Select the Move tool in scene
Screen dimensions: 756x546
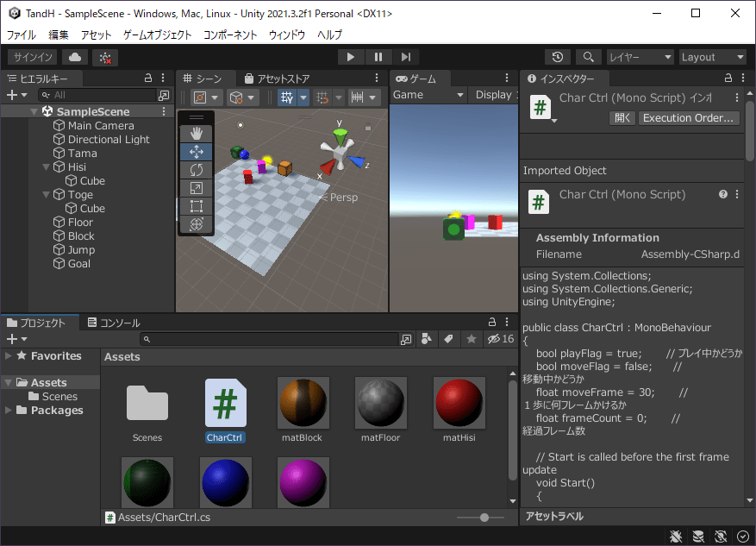click(x=197, y=152)
